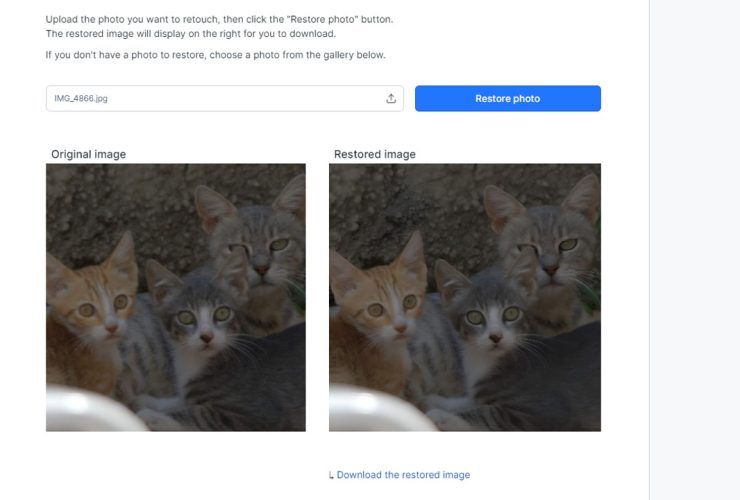The image size is (740, 500).
Task: Click the Restored image preview
Action: [x=465, y=297]
